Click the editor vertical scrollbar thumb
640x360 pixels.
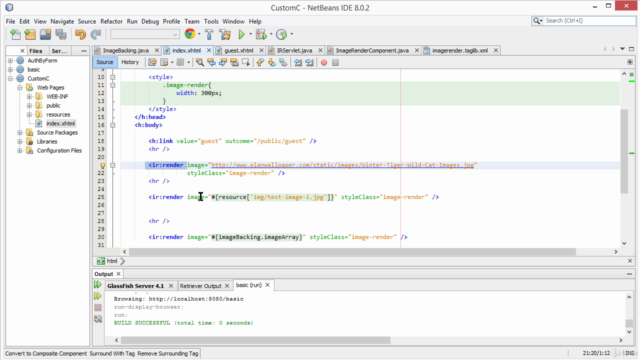point(624,151)
